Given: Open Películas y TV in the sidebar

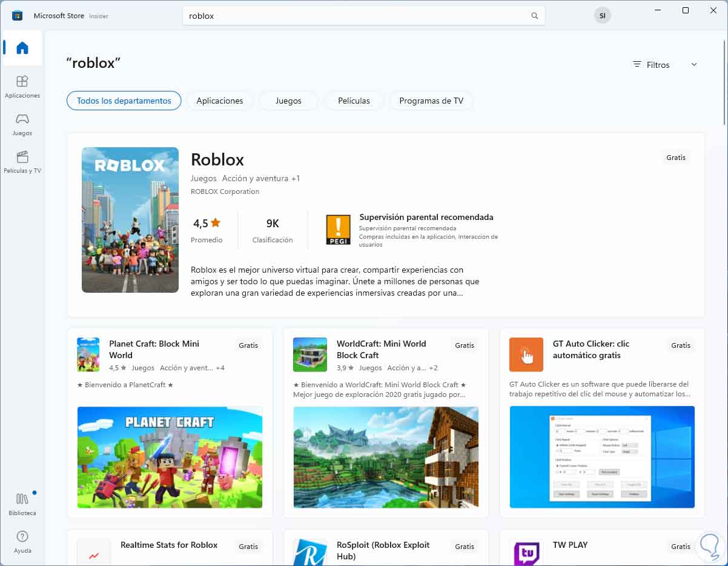Looking at the screenshot, I should [x=22, y=162].
